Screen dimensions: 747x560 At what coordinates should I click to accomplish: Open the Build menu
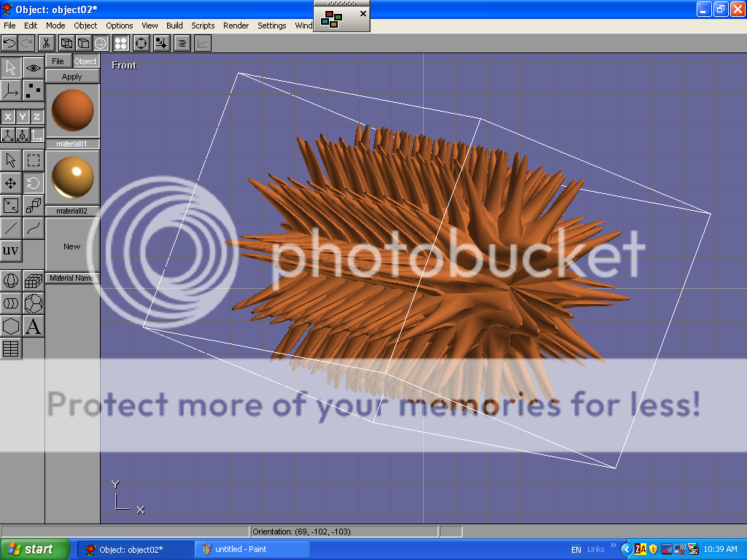[174, 26]
